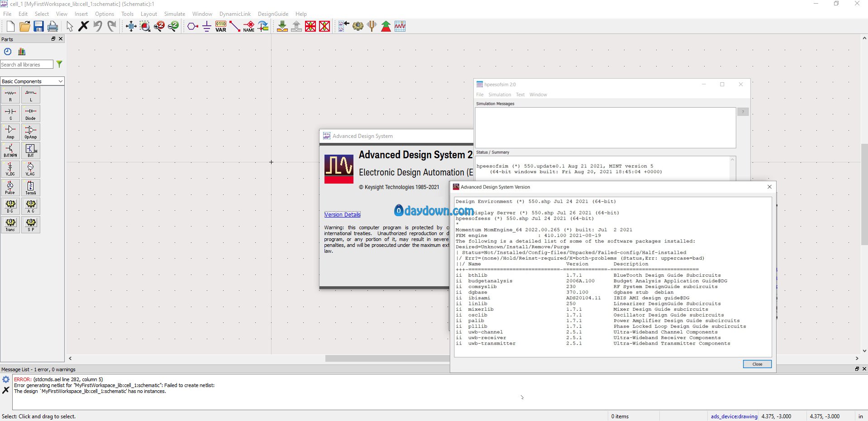Zoom to a designated area icon
This screenshot has height=421, width=868.
(x=145, y=26)
